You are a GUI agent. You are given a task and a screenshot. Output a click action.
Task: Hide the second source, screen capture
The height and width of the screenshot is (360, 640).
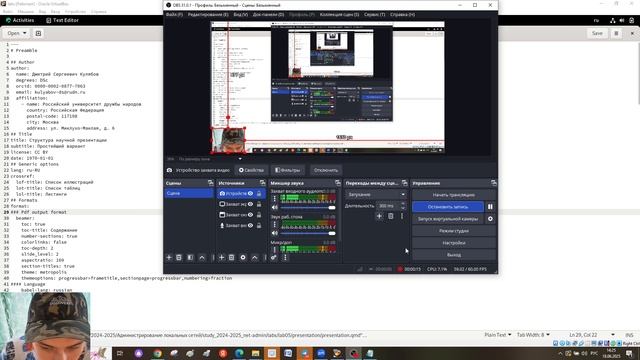point(250,204)
